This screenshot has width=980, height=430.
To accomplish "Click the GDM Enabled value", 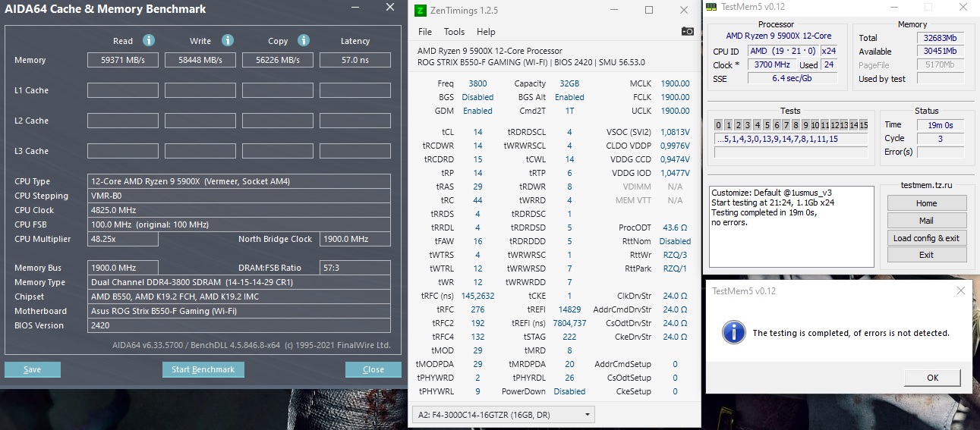I will point(477,111).
